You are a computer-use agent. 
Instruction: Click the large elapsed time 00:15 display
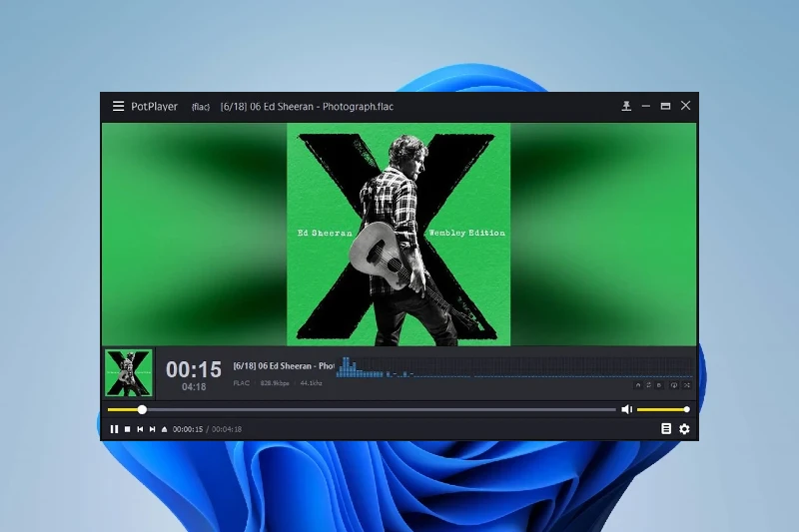(x=194, y=369)
